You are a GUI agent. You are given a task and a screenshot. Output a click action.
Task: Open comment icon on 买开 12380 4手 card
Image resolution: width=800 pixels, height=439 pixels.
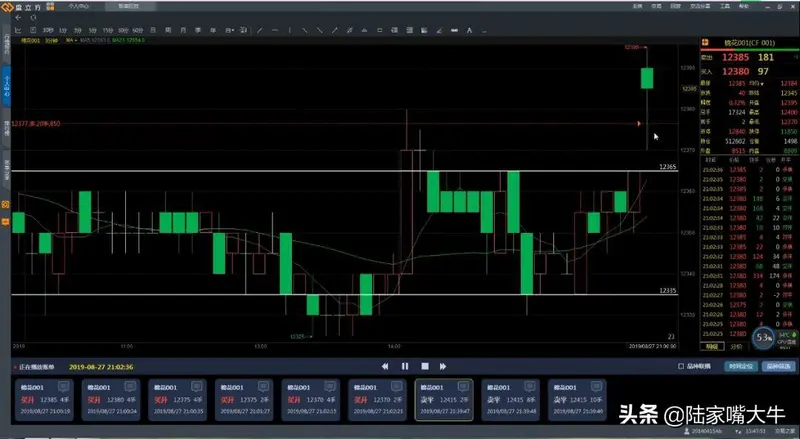[130, 386]
